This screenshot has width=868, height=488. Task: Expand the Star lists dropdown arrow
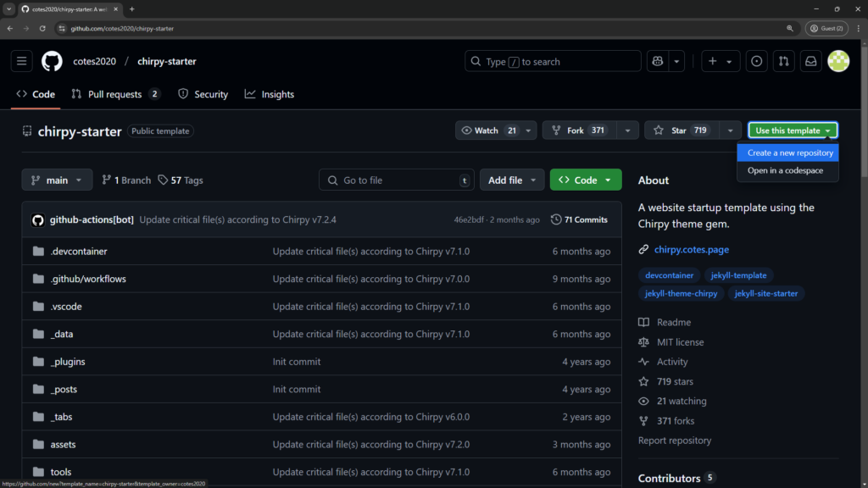coord(730,130)
